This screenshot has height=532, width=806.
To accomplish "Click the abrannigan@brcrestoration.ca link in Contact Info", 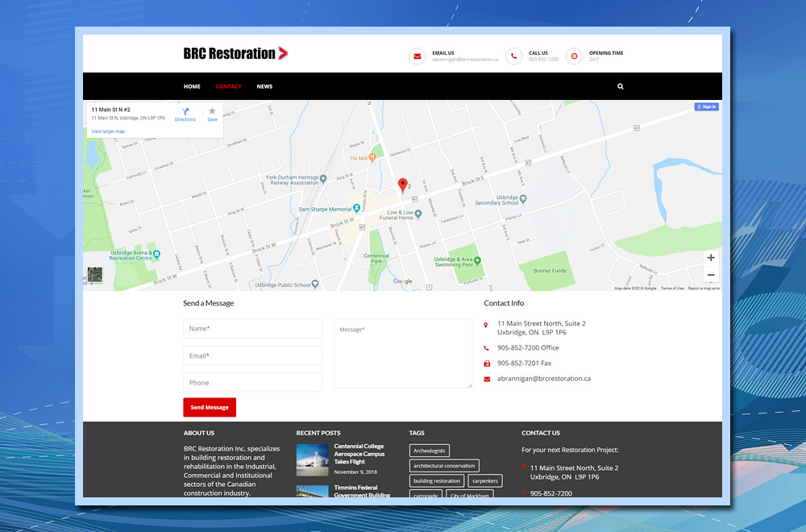I will point(544,379).
